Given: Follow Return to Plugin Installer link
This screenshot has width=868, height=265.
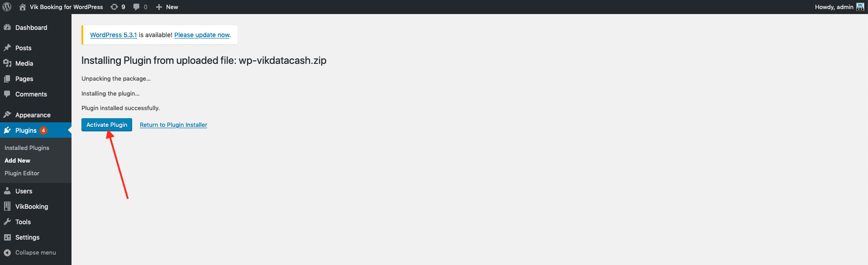Looking at the screenshot, I should point(173,125).
